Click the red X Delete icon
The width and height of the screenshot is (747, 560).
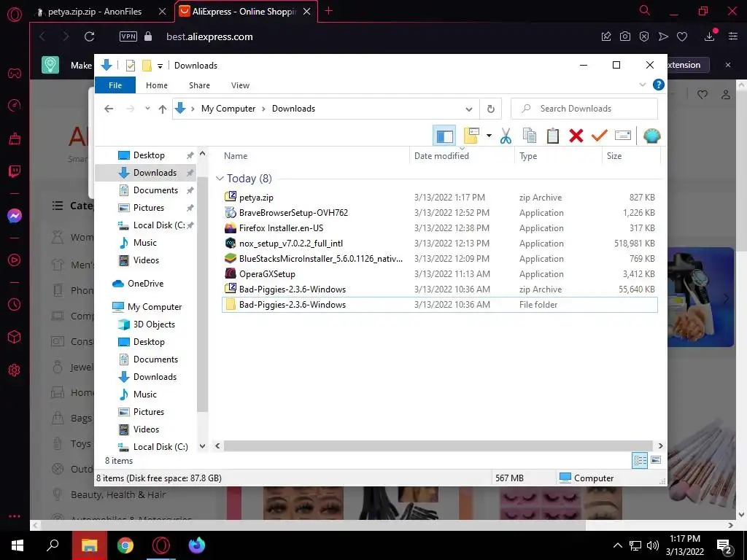[576, 136]
